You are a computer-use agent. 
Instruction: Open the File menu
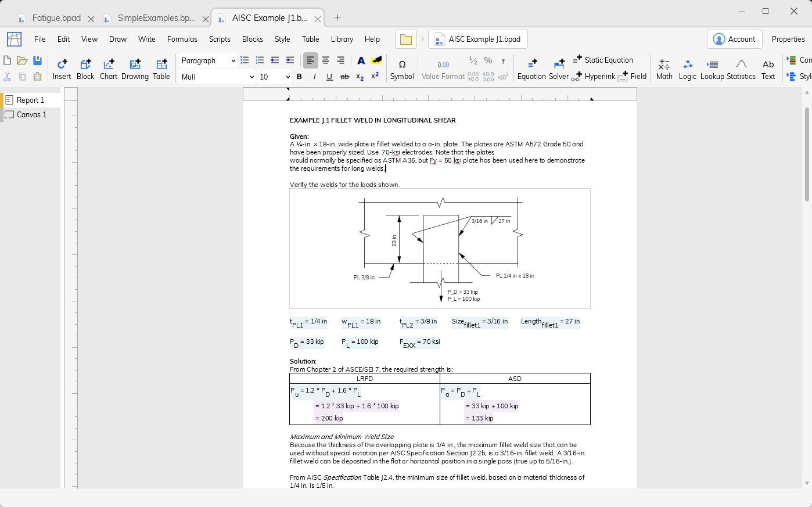point(40,39)
